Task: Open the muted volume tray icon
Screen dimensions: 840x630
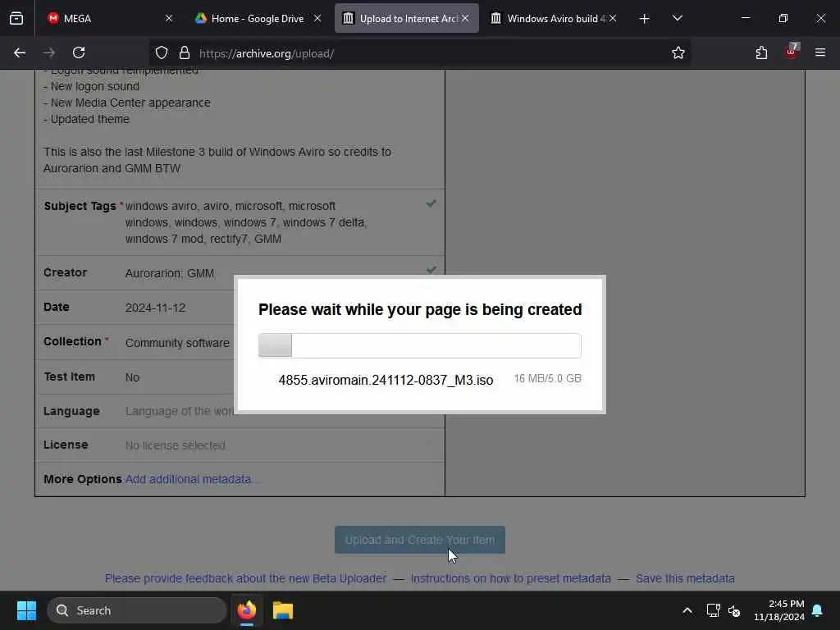Action: tap(734, 610)
